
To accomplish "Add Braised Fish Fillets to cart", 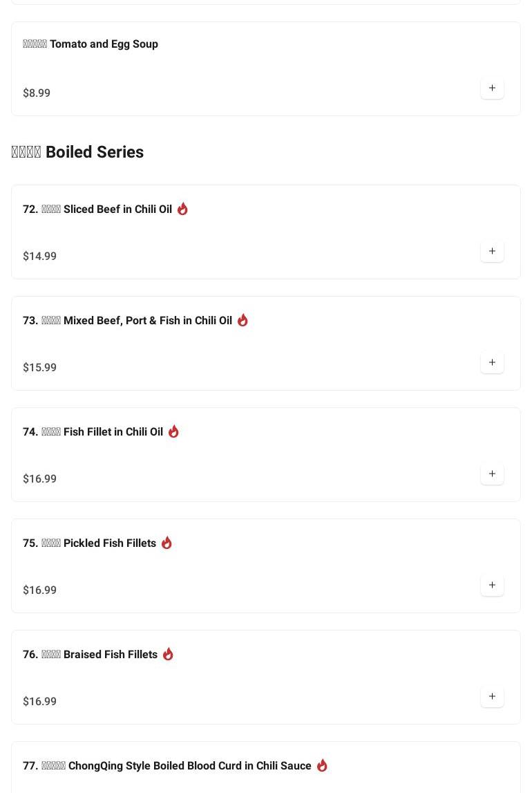I will pyautogui.click(x=492, y=697).
